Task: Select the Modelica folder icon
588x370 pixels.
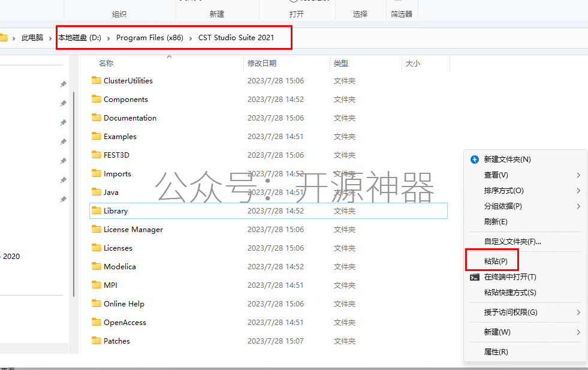Action: click(x=97, y=266)
